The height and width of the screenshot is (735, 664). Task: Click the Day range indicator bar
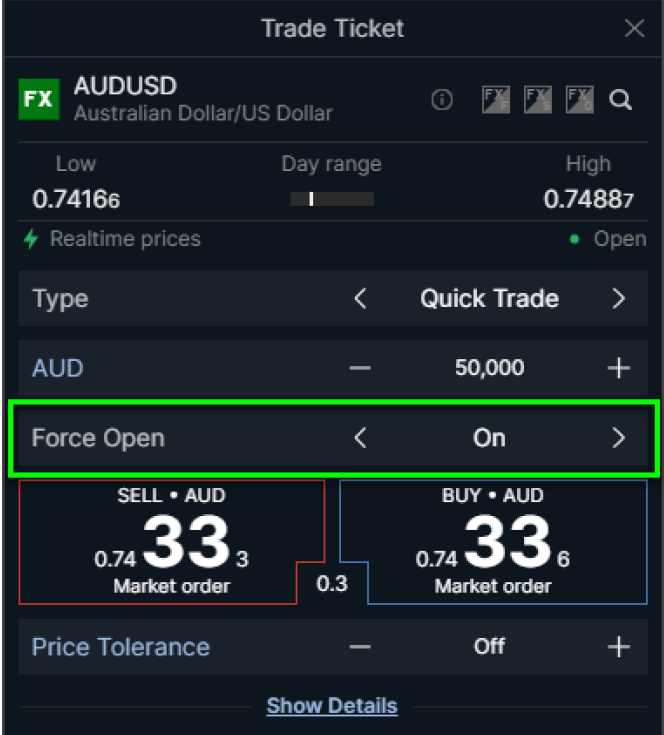(332, 199)
